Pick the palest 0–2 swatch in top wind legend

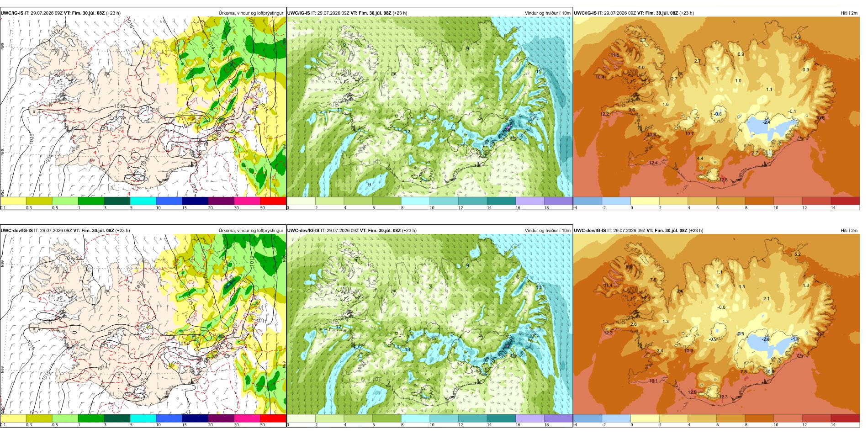301,201
